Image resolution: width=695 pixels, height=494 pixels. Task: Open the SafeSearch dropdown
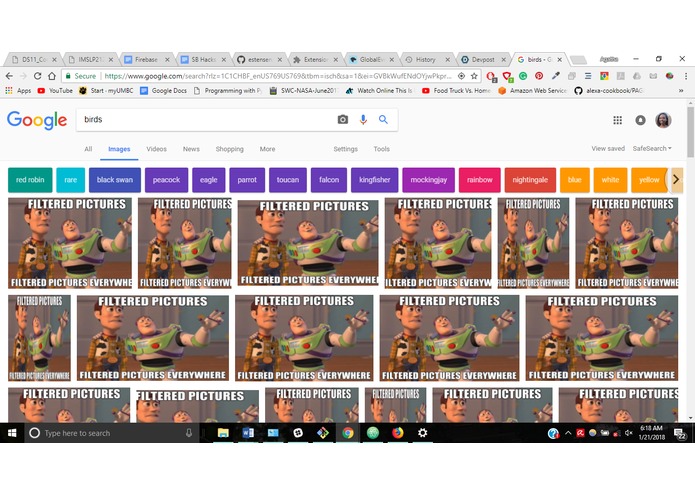click(652, 148)
